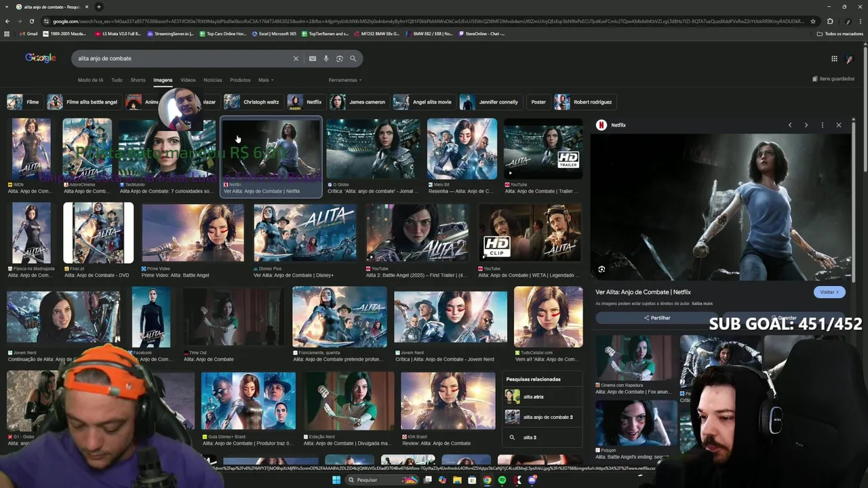Filter by Filme alita battle angel chip

83,102
